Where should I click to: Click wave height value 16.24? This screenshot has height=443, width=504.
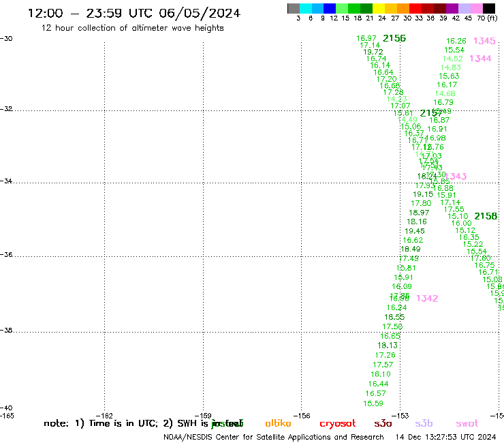click(397, 308)
